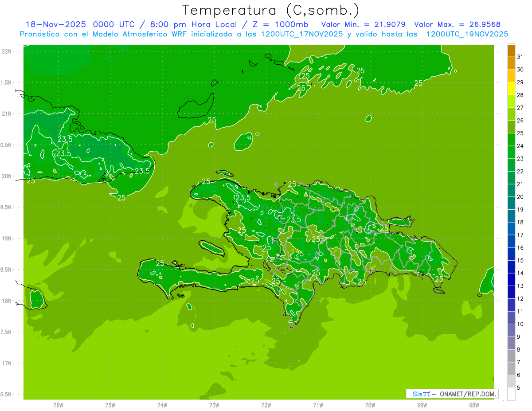Select the dark blue swatch between 13 and 14
The width and height of the screenshot is (532, 411).
pos(511,280)
